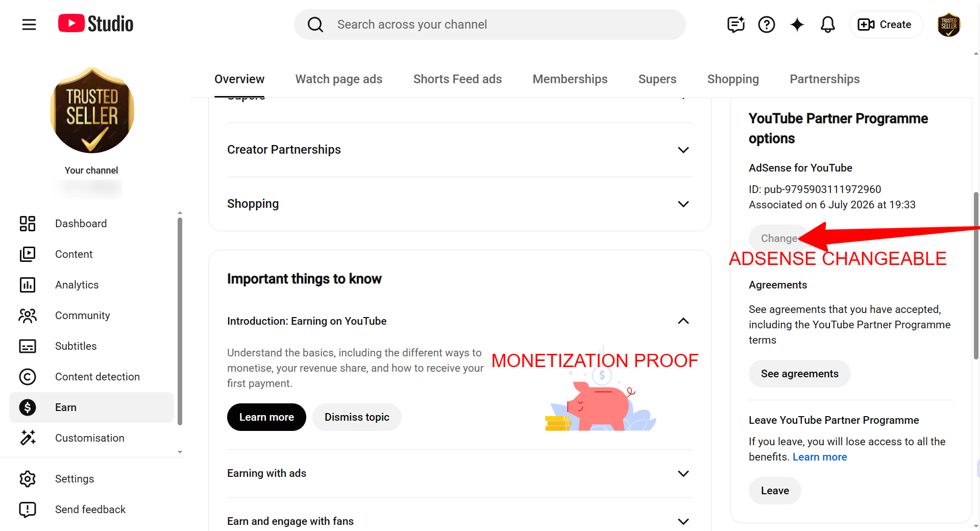Click the YouTube Studio logo

point(95,24)
